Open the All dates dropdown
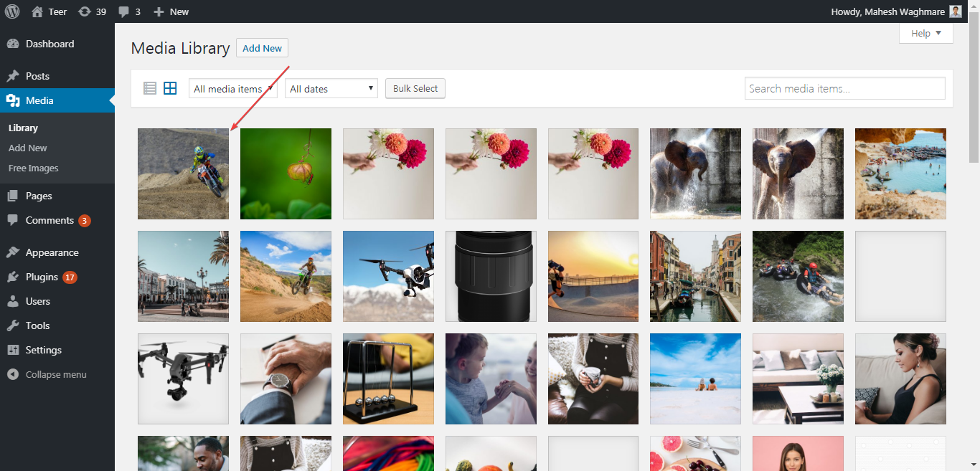The image size is (980, 471). tap(331, 88)
